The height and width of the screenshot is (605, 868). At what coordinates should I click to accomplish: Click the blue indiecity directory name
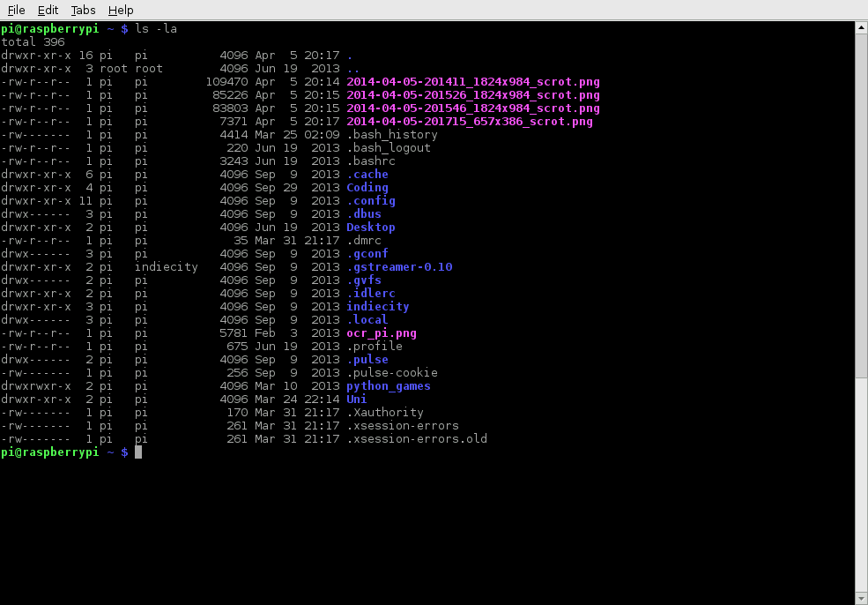point(377,307)
